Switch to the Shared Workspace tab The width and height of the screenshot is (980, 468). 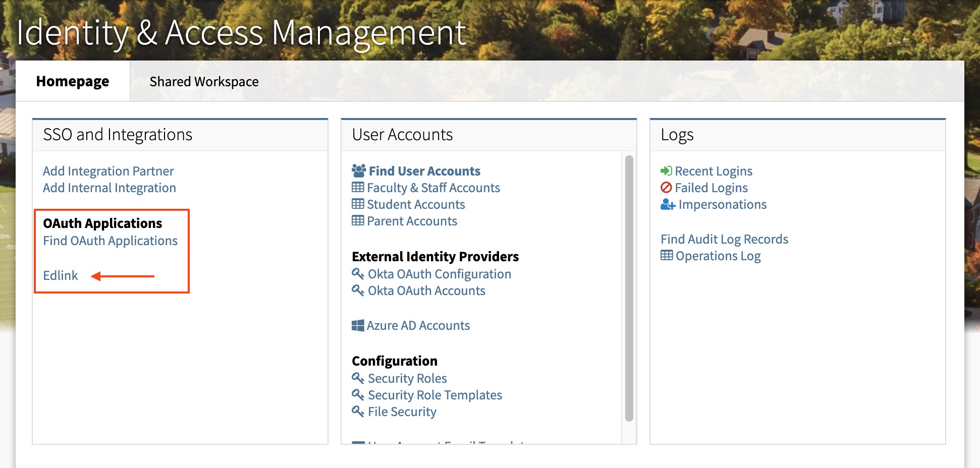(204, 82)
